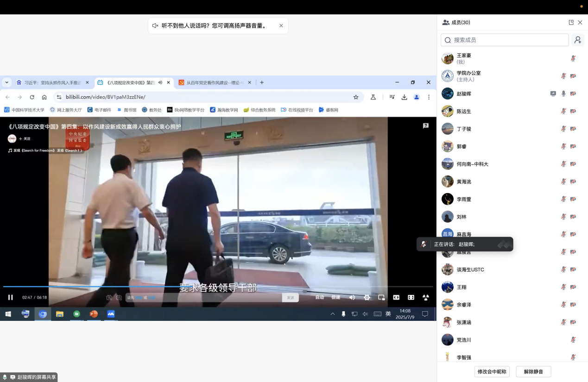Mute the bilibili tab via its speaker icon
The image size is (588, 382).
(160, 82)
